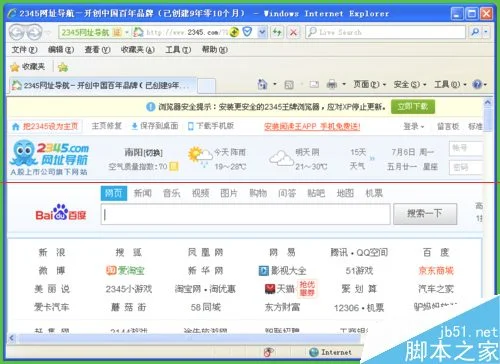Click the refresh page icon
Image resolution: width=500 pixels, height=364 pixels.
277,32
